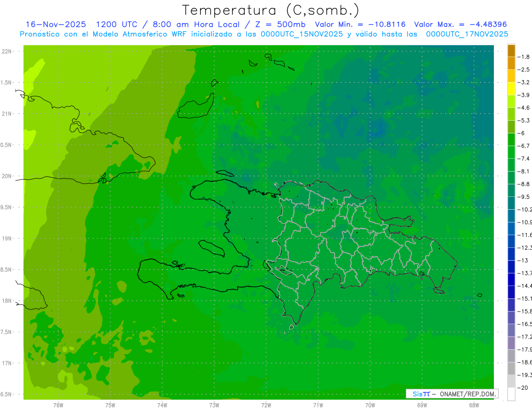
Task: Click the '74W' longitude label
Action: (162, 405)
